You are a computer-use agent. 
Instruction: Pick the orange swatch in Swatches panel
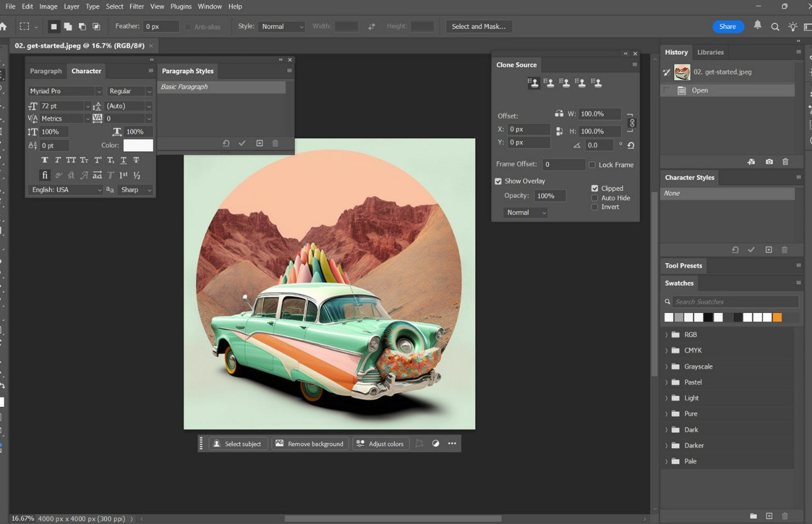777,317
